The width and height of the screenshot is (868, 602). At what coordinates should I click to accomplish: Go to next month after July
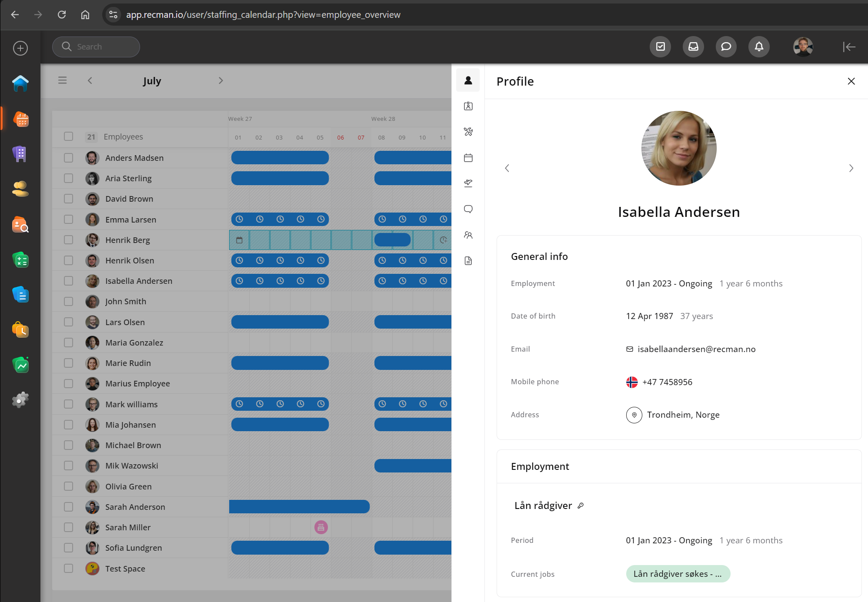point(220,81)
